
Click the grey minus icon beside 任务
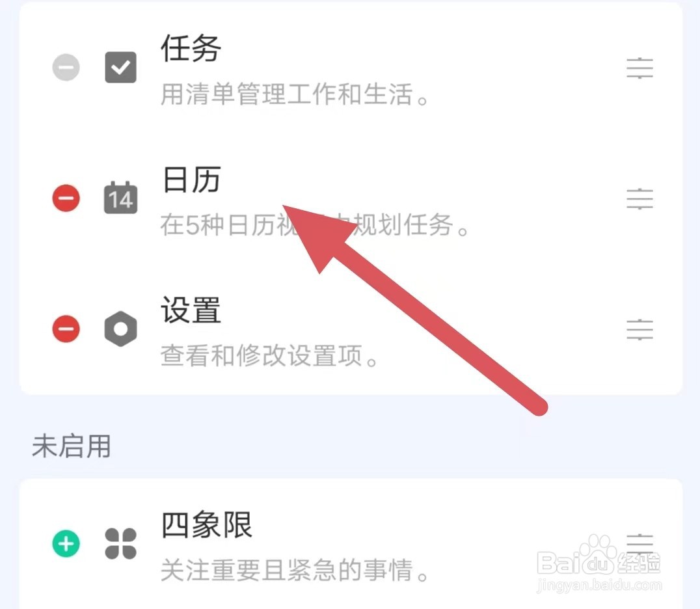(x=66, y=68)
